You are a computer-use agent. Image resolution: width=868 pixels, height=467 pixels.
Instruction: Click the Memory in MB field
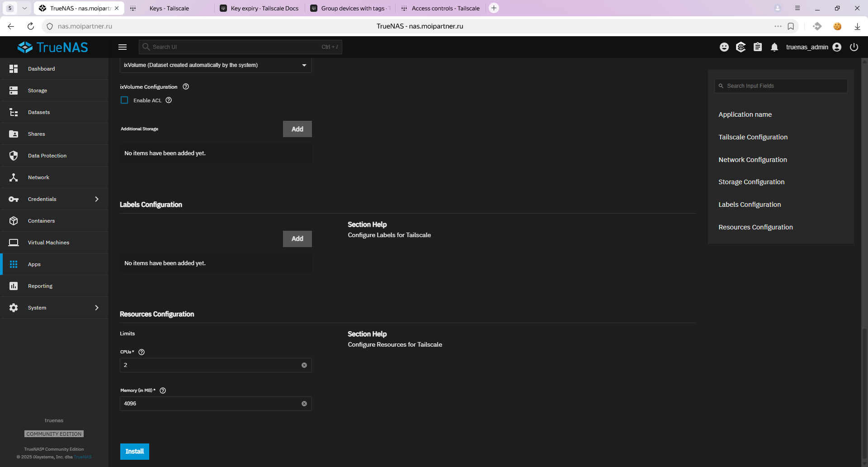210,404
